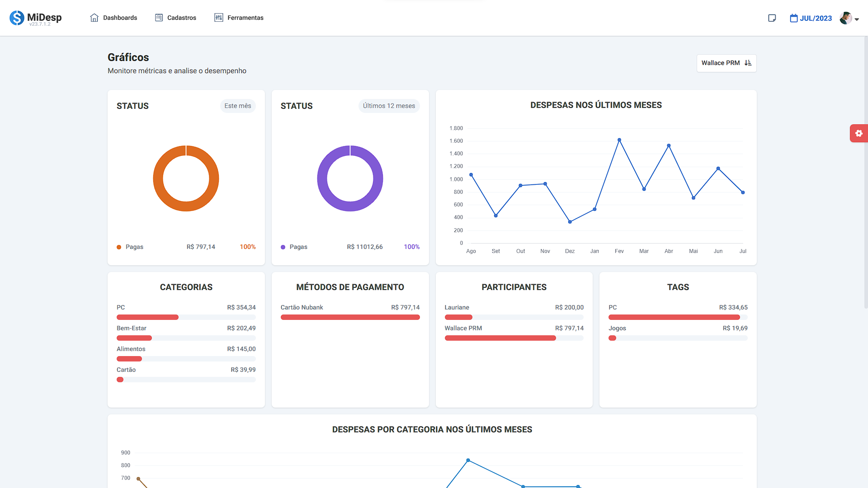This screenshot has width=868, height=488.
Task: Click the Cadastros list icon
Action: click(x=159, y=18)
